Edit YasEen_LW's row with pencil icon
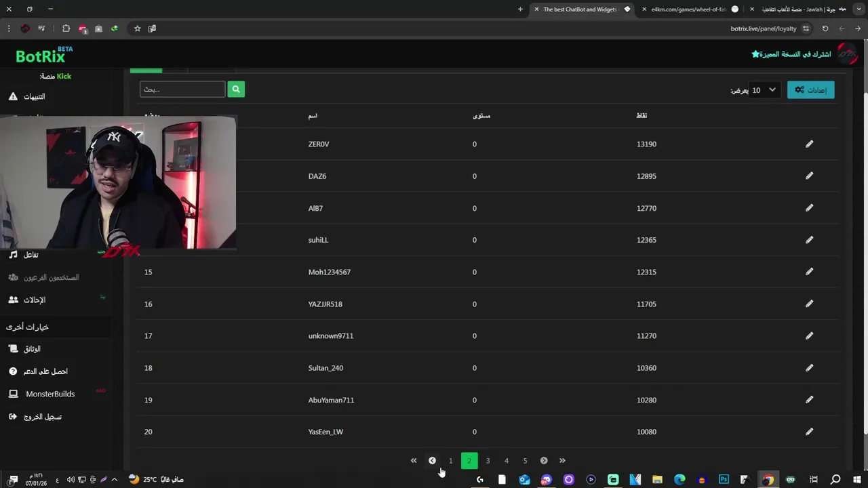 (x=809, y=432)
